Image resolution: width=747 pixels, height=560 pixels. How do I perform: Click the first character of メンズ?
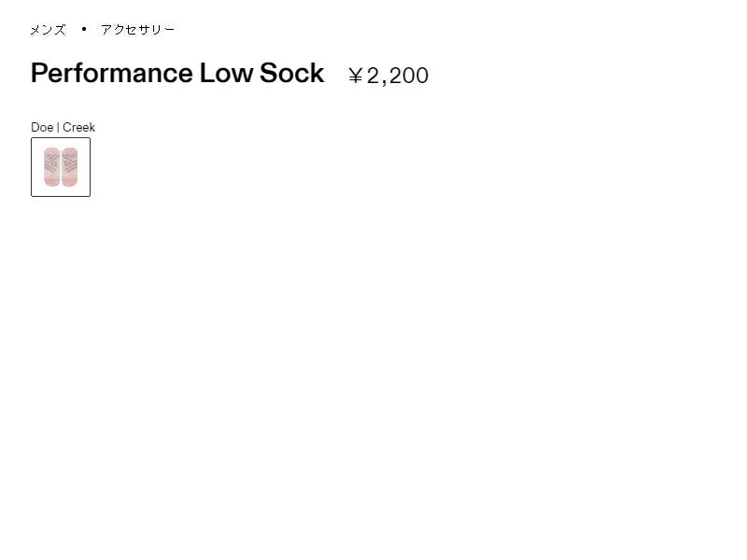[35, 30]
